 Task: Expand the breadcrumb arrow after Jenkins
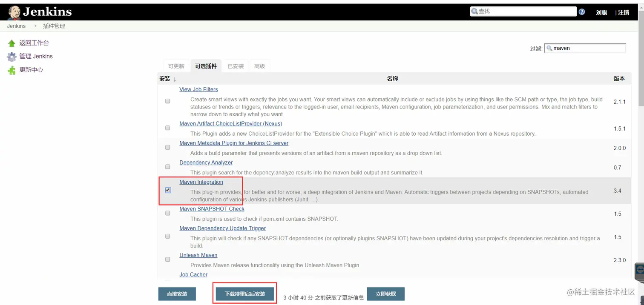click(35, 26)
